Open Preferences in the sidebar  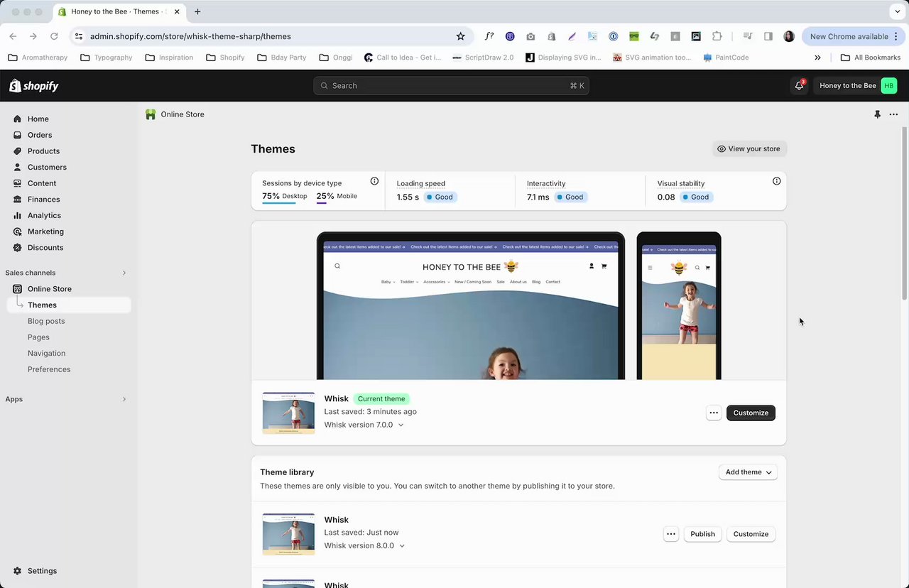49,369
